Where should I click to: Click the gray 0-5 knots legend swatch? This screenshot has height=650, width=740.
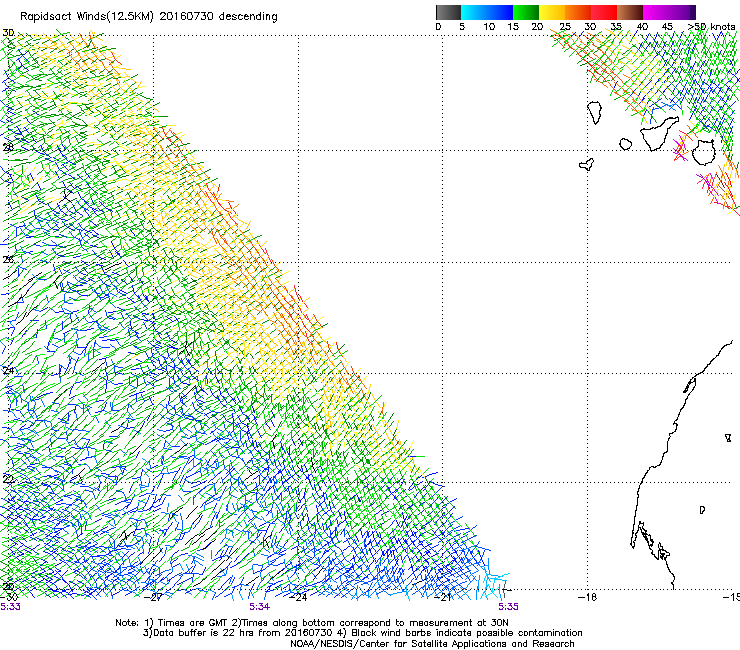coord(448,12)
